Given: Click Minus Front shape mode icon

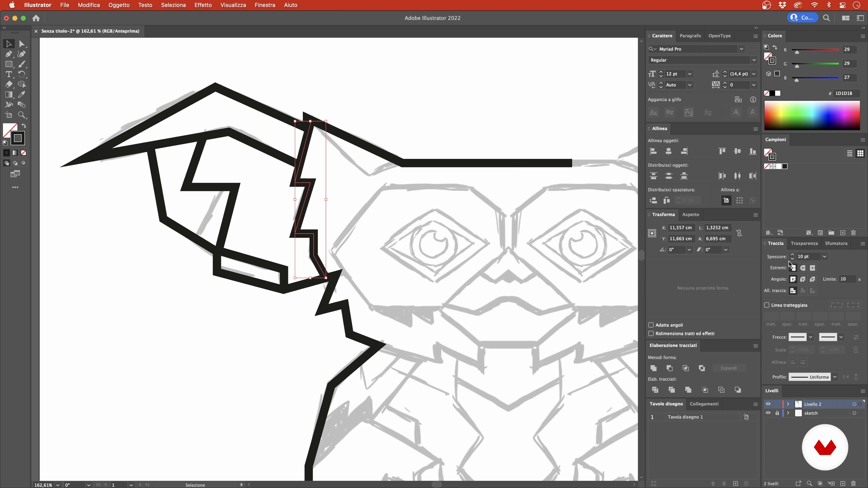Looking at the screenshot, I should pyautogui.click(x=670, y=368).
